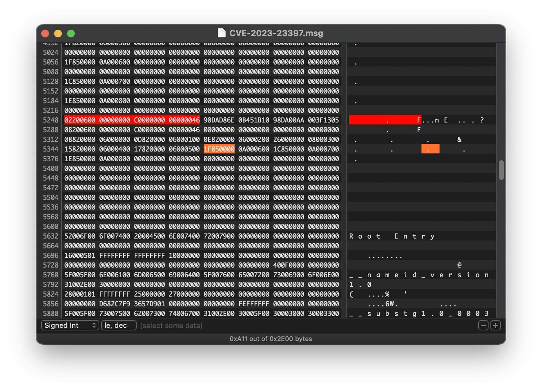Click the '....6W.' ASCII text on row 5856

[x=383, y=304]
